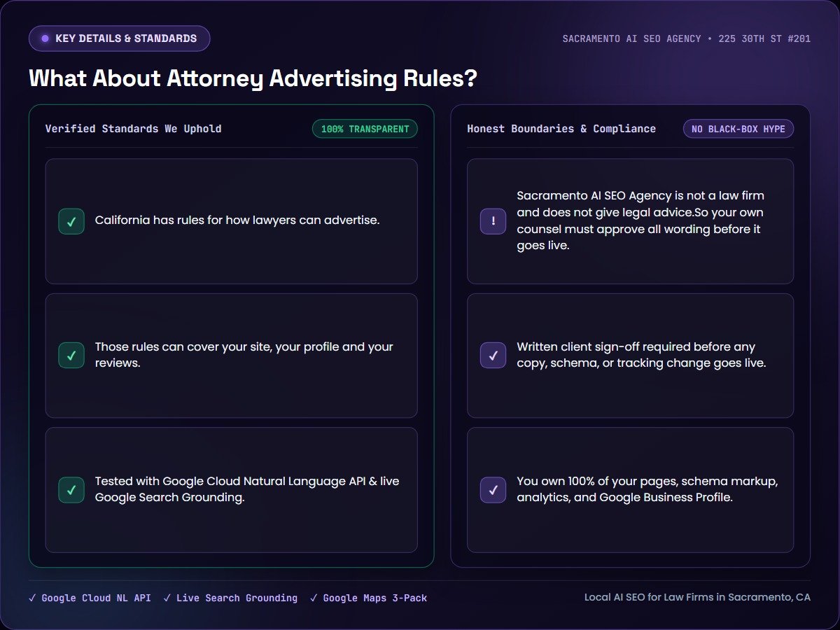This screenshot has height=630, width=840.
Task: Click the purple checkmark beside Written client sign-off
Action: [493, 356]
